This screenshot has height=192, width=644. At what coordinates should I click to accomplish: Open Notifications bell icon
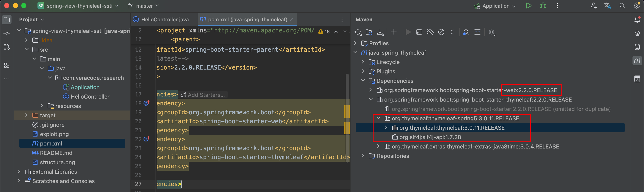click(x=637, y=20)
